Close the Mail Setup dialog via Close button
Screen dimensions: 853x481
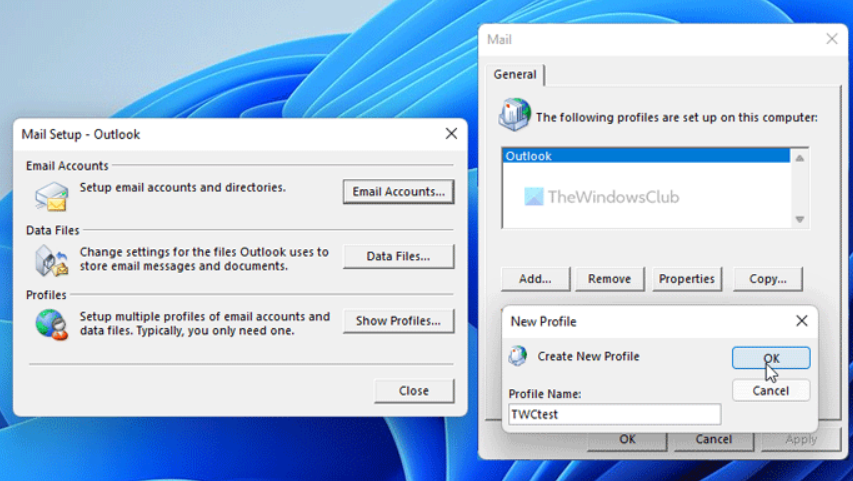414,391
